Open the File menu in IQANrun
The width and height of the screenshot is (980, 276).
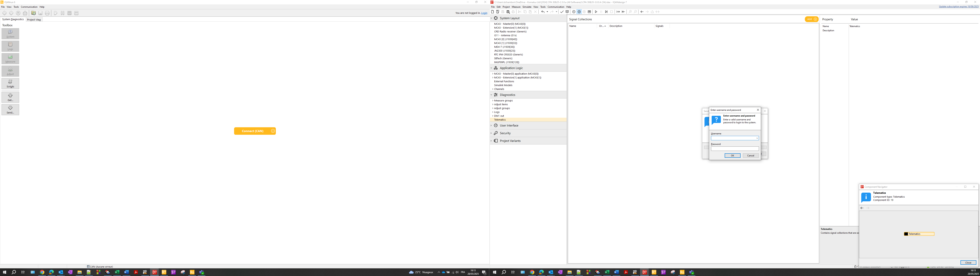click(3, 7)
